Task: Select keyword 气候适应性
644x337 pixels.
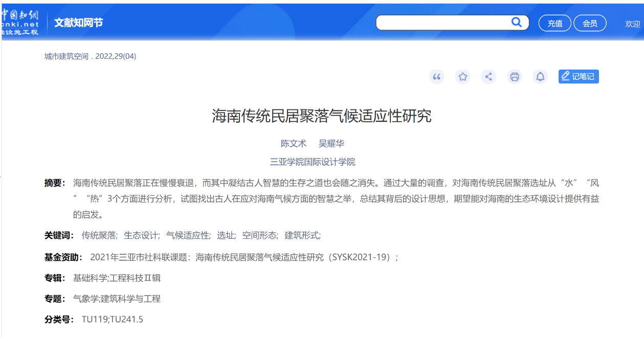Action: tap(188, 235)
